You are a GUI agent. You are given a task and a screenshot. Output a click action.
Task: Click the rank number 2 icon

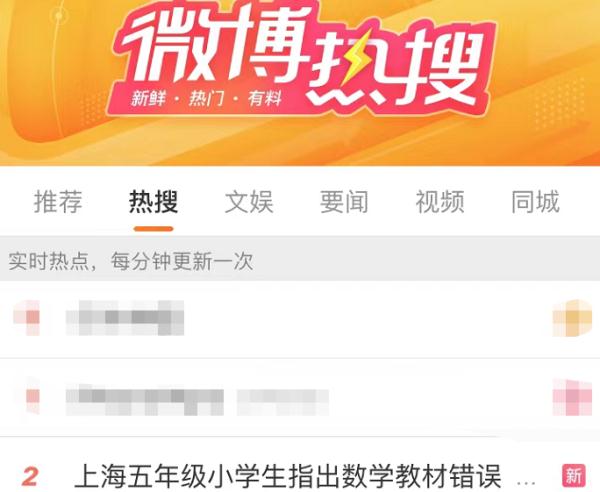pos(30,477)
